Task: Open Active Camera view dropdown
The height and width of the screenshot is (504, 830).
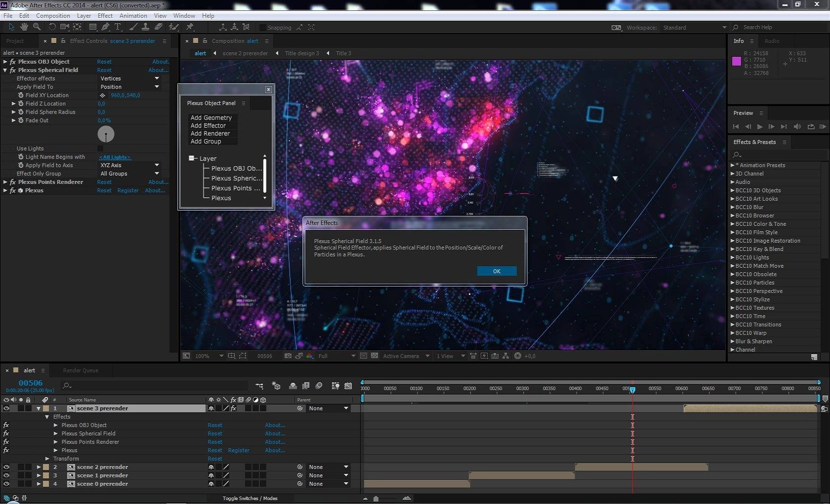Action: pos(406,356)
